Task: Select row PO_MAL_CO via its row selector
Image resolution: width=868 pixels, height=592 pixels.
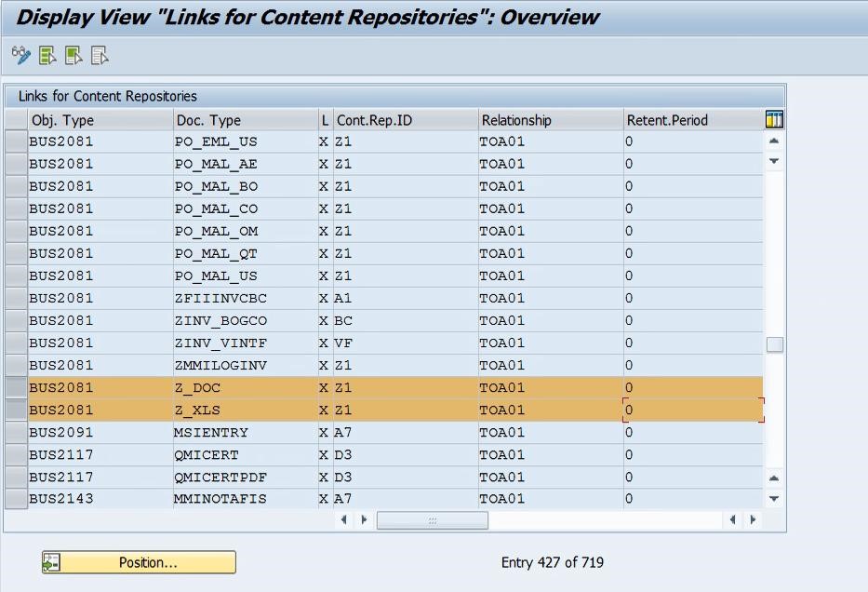Action: click(x=16, y=209)
